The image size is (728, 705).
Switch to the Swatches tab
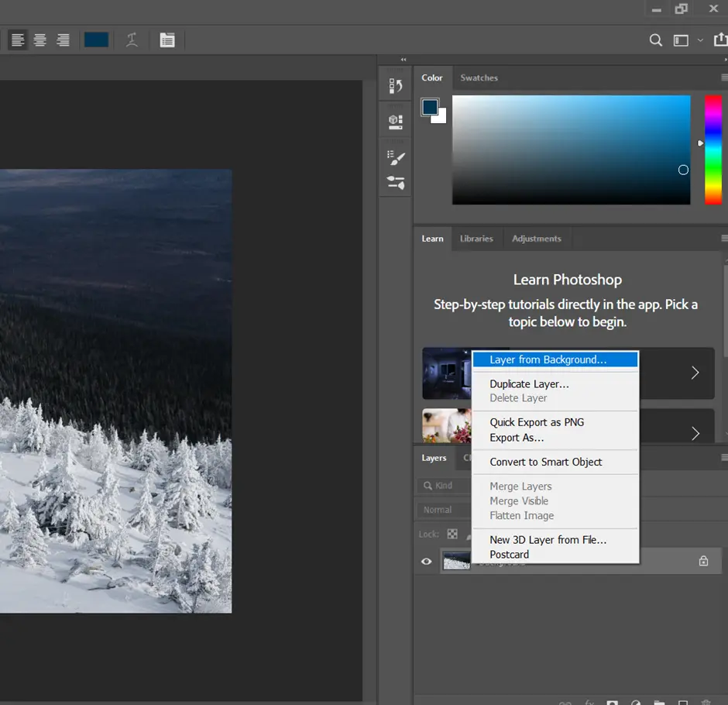(479, 77)
